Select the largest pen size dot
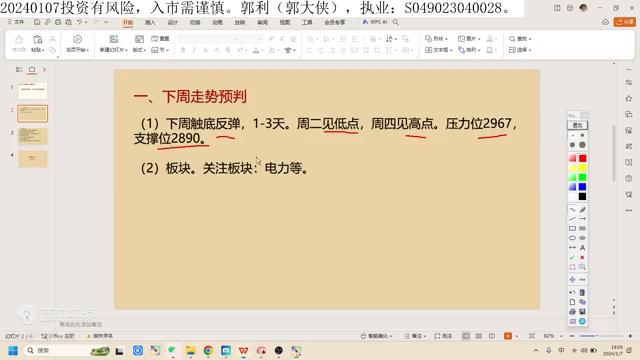 (582, 145)
